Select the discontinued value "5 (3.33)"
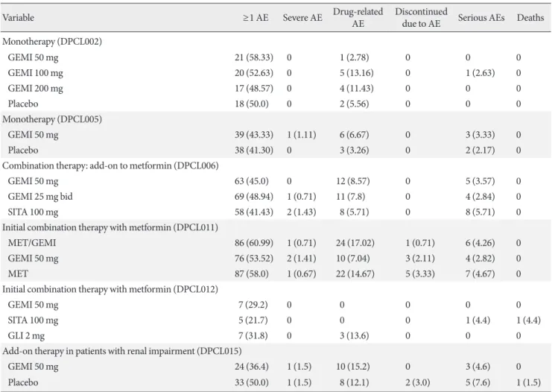558x392 pixels. point(420,274)
